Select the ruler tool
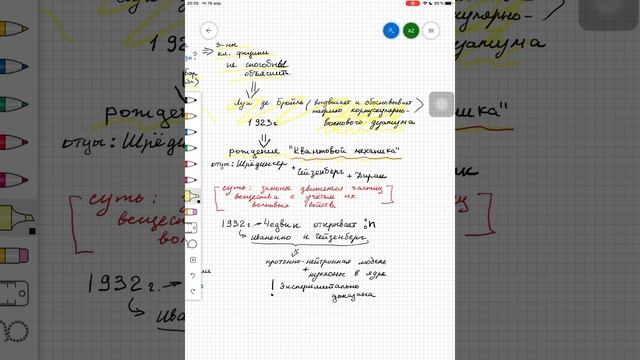Image resolution: width=640 pixels, height=360 pixels. (x=192, y=227)
